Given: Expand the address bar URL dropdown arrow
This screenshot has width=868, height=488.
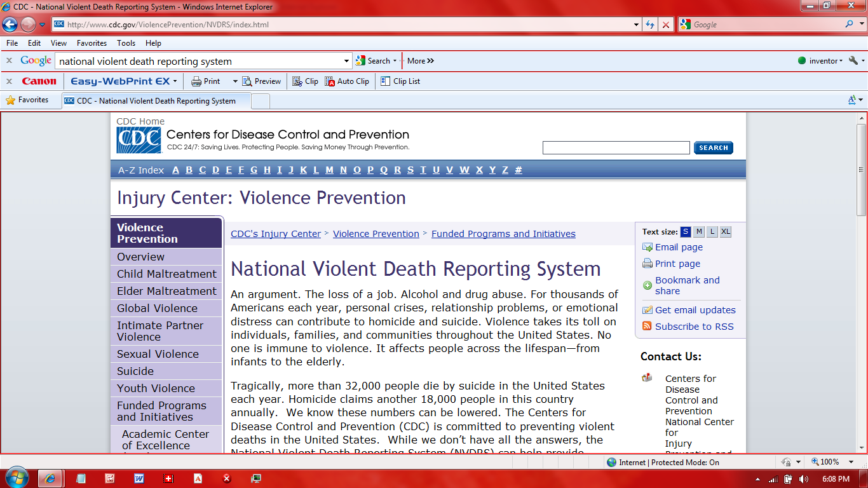Looking at the screenshot, I should point(637,25).
